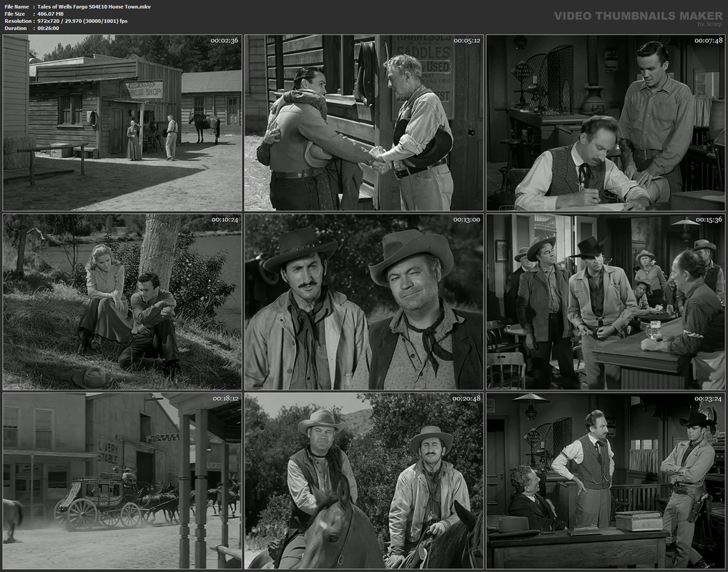
Task: Click the 'Duration' label in header
Action: pos(16,29)
